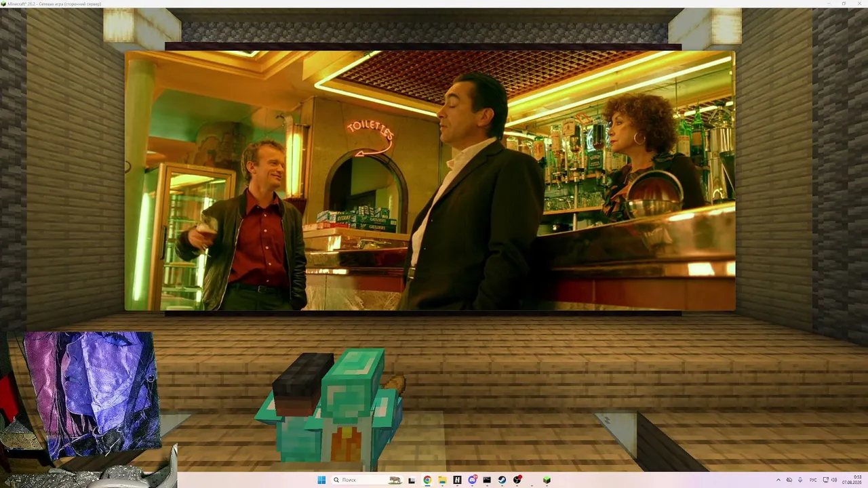Screen dimensions: 868x488
Task: Open Steam from the taskbar
Action: click(502, 480)
